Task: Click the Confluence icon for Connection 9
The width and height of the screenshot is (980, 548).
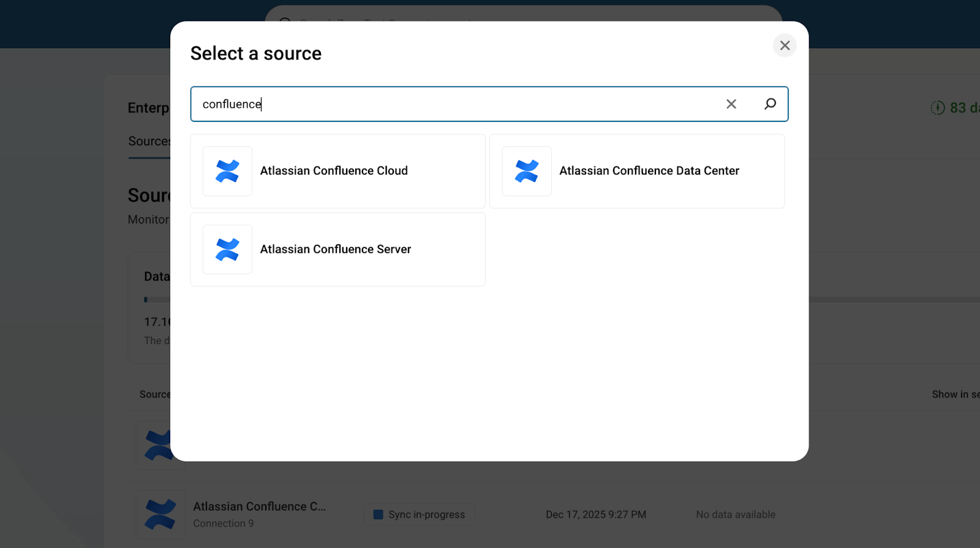Action: click(x=160, y=514)
